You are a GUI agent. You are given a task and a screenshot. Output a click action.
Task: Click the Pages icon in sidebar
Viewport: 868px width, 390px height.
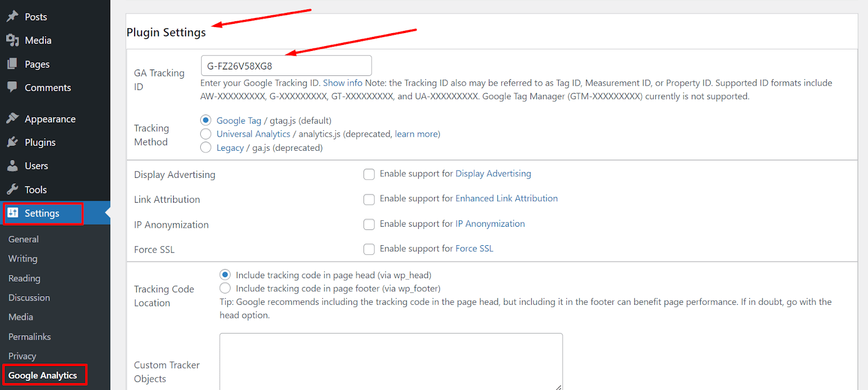coord(12,64)
